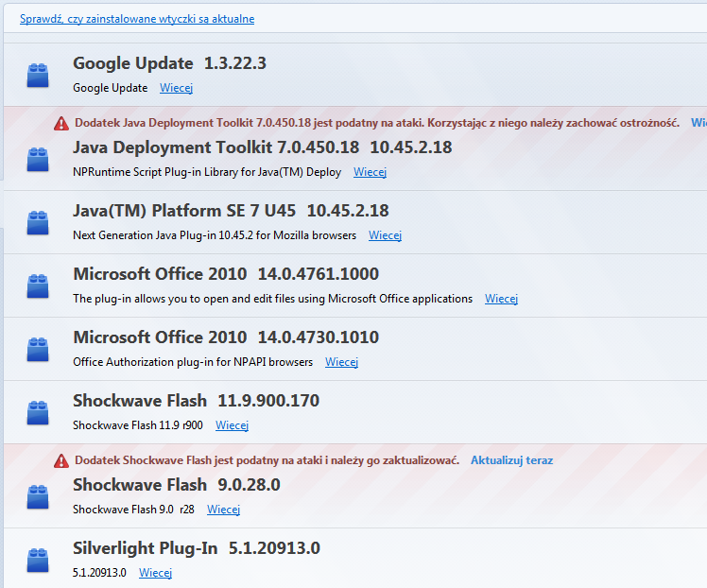Click the 'Shockwave Flash 9.0 r28' description text
The width and height of the screenshot is (707, 588).
coord(133,510)
